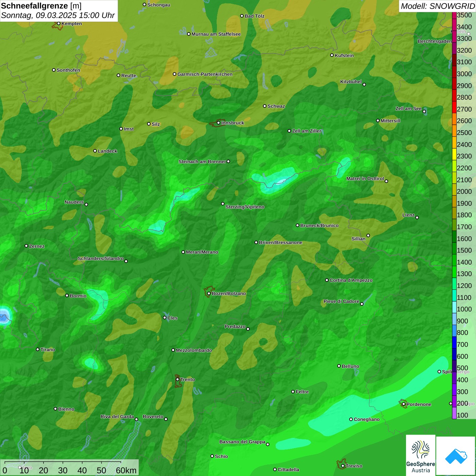Click the dark green legend swatch beside 1600
Viewport: 476px width, 476px height.
click(x=454, y=237)
